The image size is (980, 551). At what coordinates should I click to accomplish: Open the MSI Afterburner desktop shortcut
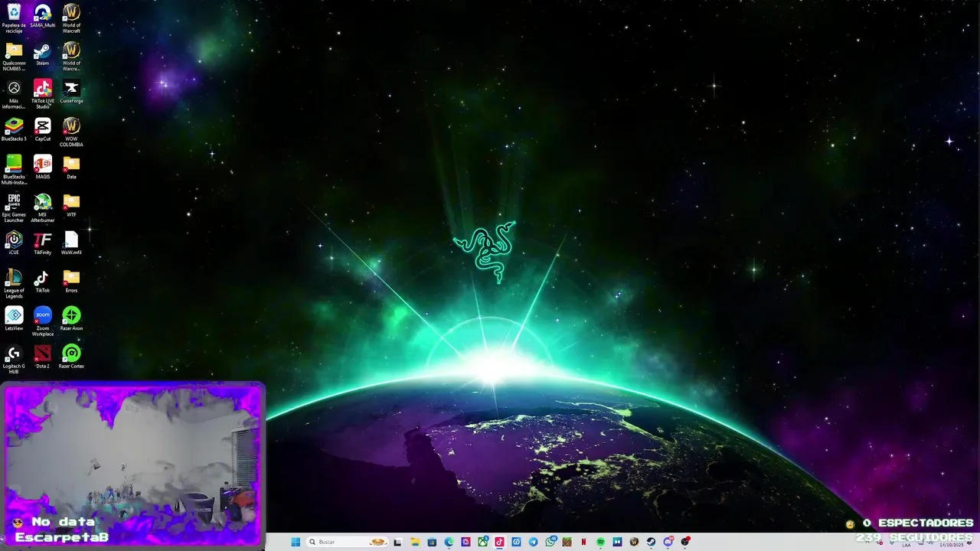point(43,207)
